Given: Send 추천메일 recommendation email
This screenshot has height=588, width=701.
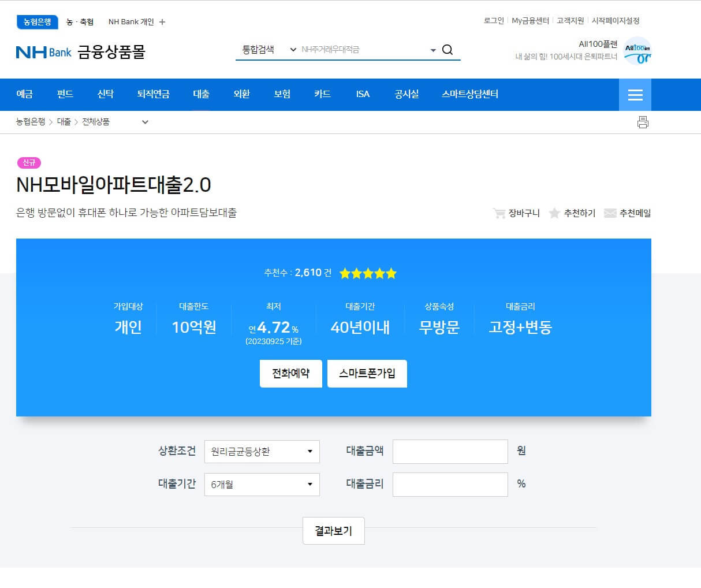Looking at the screenshot, I should (x=627, y=213).
